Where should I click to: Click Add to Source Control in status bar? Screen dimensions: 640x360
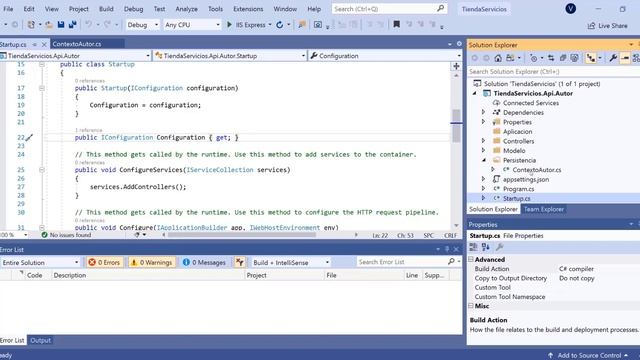coord(588,356)
